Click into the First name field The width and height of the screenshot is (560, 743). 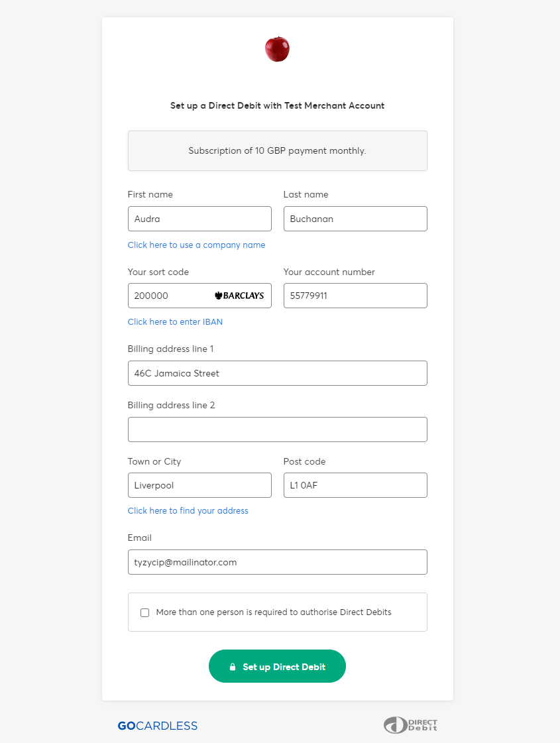199,219
